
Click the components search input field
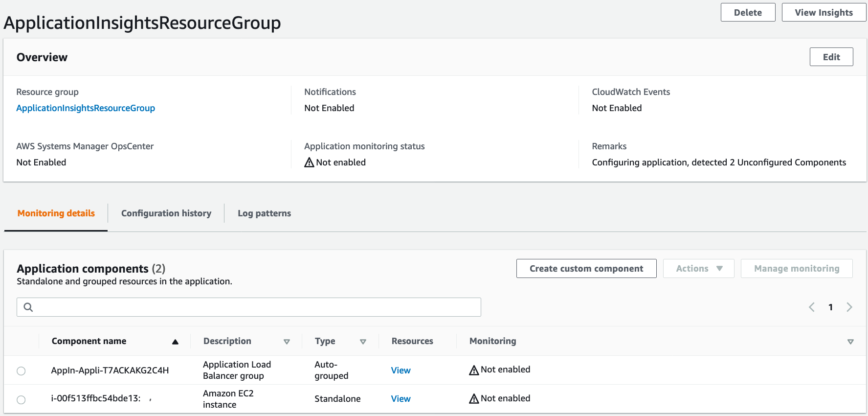coord(254,307)
